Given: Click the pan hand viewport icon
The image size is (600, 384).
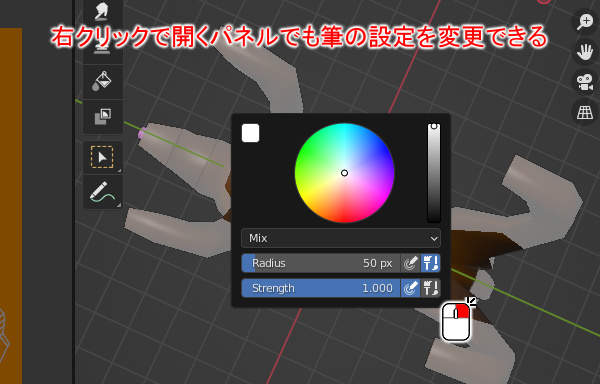Looking at the screenshot, I should (x=585, y=52).
